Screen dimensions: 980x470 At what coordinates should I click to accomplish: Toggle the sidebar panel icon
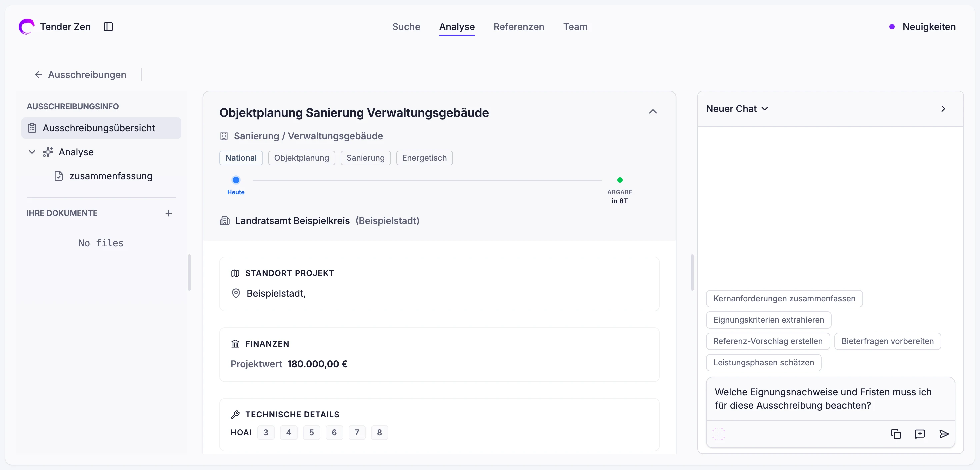[108, 27]
